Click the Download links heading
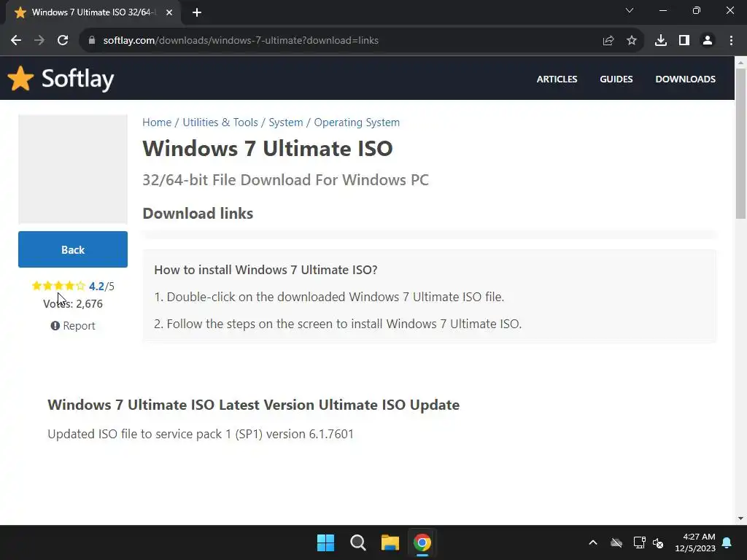 point(198,214)
